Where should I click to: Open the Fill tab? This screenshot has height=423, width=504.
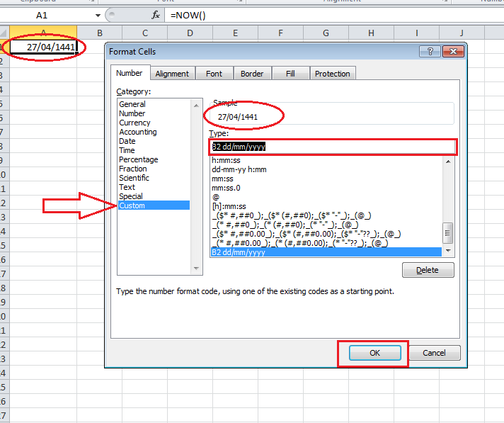290,74
